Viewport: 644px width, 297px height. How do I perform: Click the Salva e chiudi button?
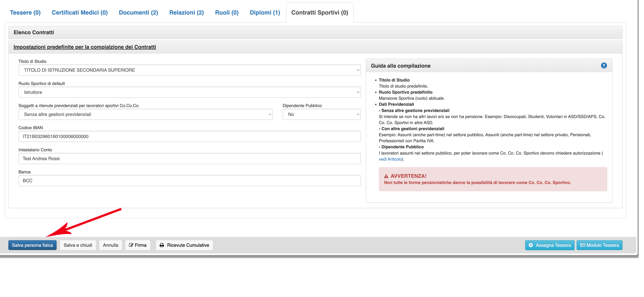(x=78, y=245)
